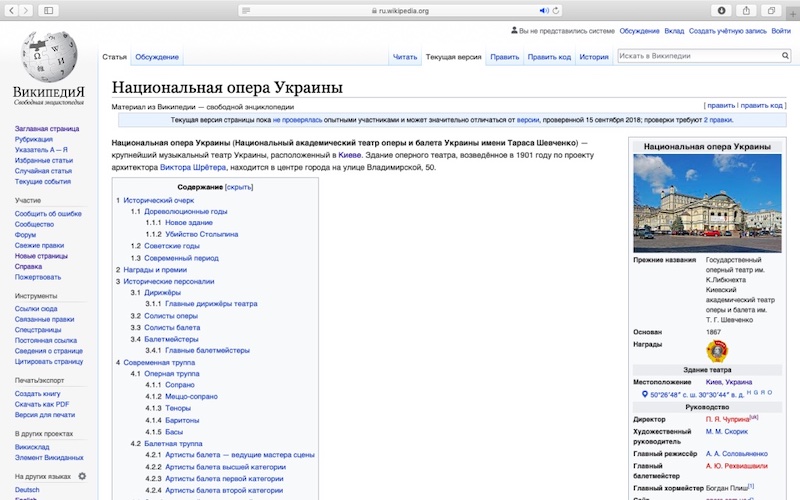
Task: Open the Править tab
Action: point(505,57)
